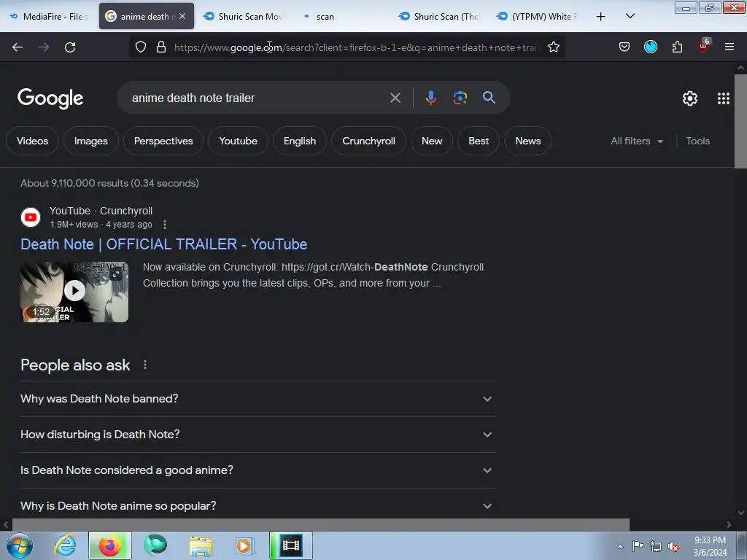Click the browser URL address bar

(357, 47)
